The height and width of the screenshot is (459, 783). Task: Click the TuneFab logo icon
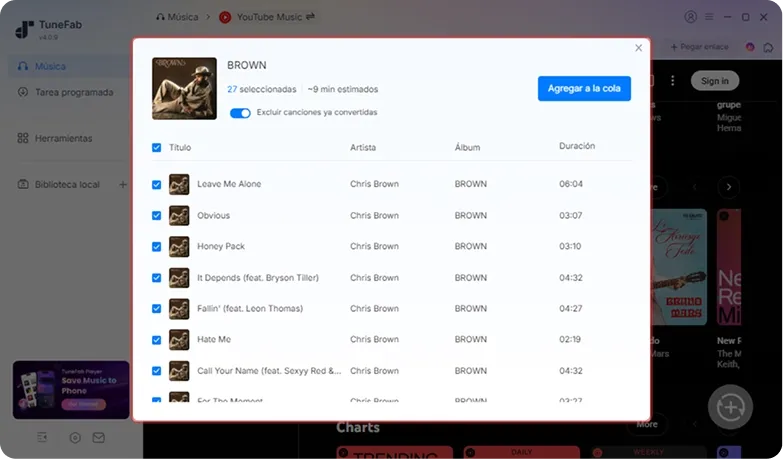24,29
